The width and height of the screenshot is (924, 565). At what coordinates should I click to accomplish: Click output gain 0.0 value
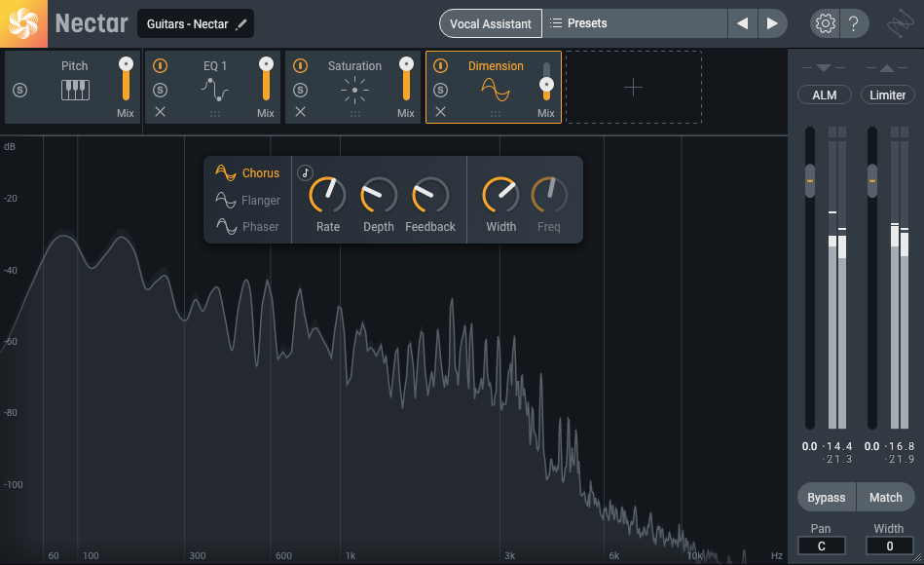872,446
